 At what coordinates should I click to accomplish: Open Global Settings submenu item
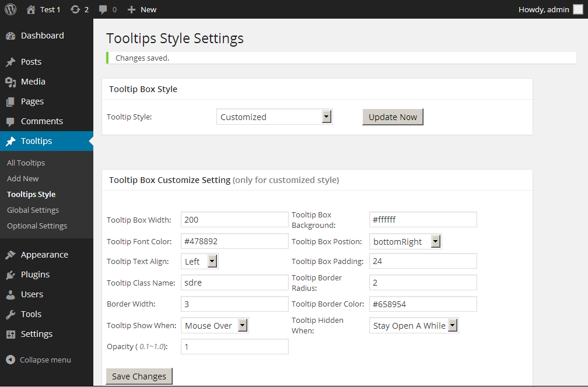[x=33, y=210]
